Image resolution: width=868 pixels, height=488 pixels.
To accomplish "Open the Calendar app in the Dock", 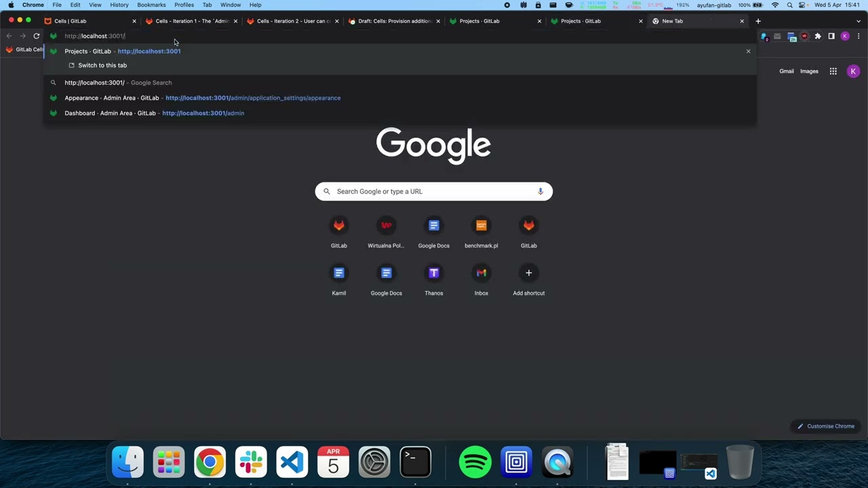I will point(333,462).
